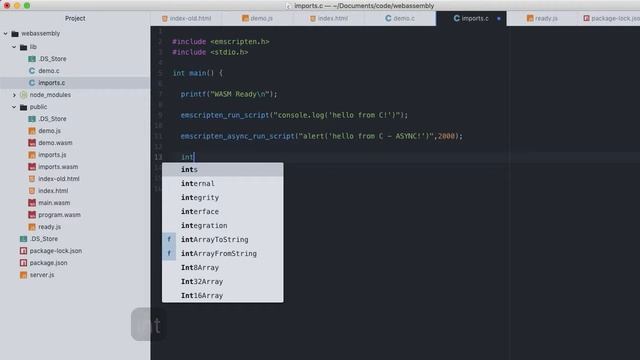Choose the Int8Array suggestion
The height and width of the screenshot is (360, 640).
[222, 268]
